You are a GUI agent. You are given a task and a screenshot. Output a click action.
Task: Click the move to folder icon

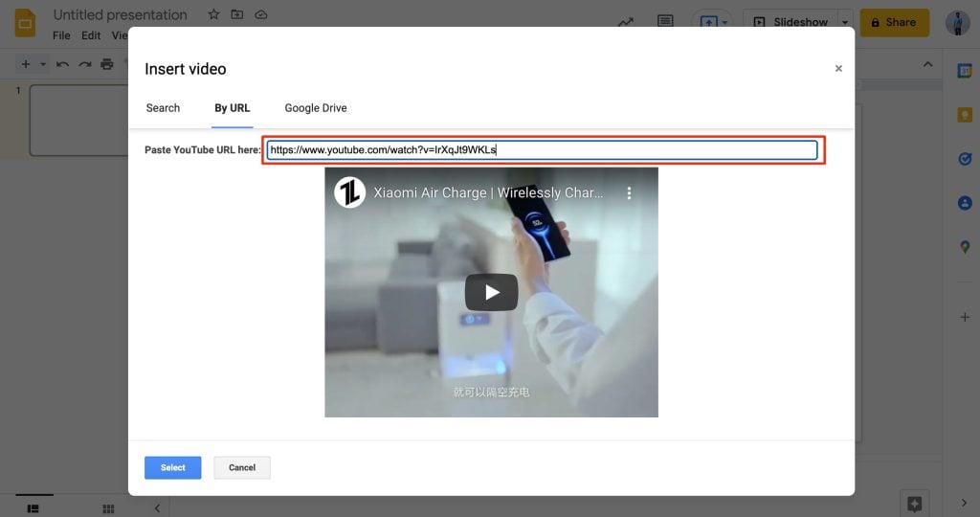tap(237, 14)
